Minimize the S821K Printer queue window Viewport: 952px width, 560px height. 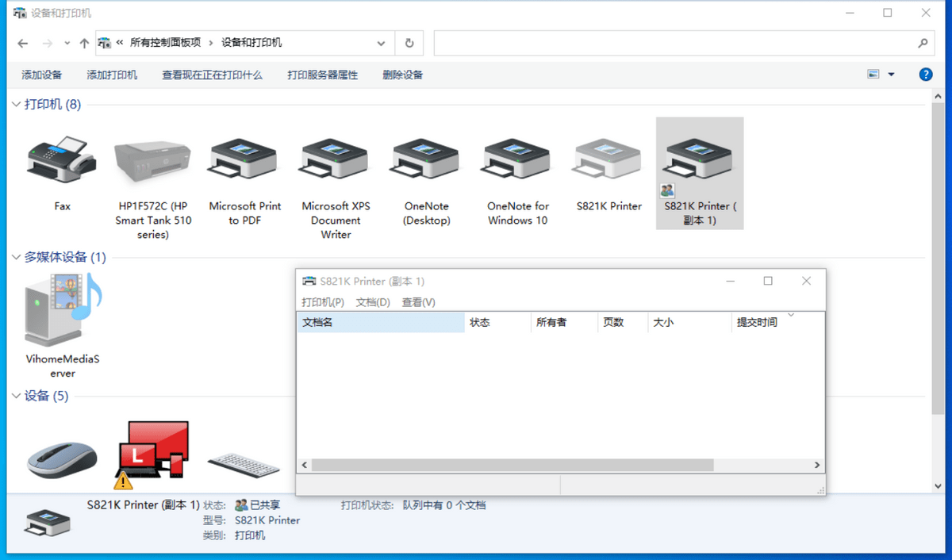tap(730, 281)
